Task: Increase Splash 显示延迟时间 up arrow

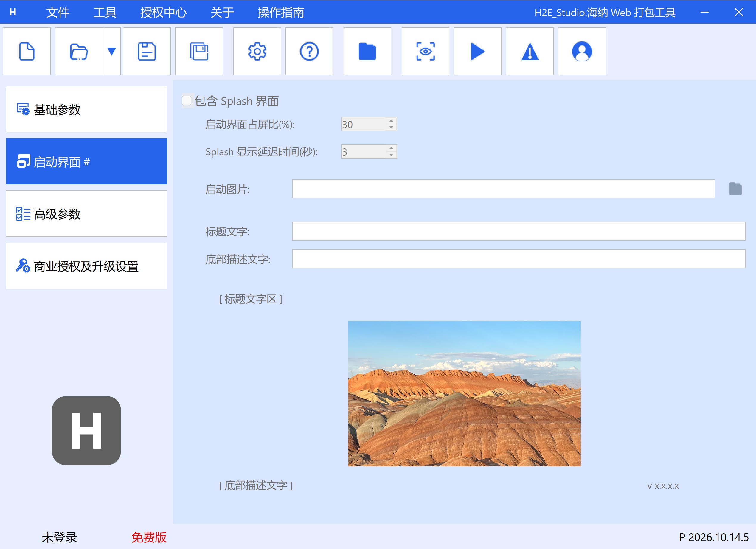Action: [x=391, y=148]
